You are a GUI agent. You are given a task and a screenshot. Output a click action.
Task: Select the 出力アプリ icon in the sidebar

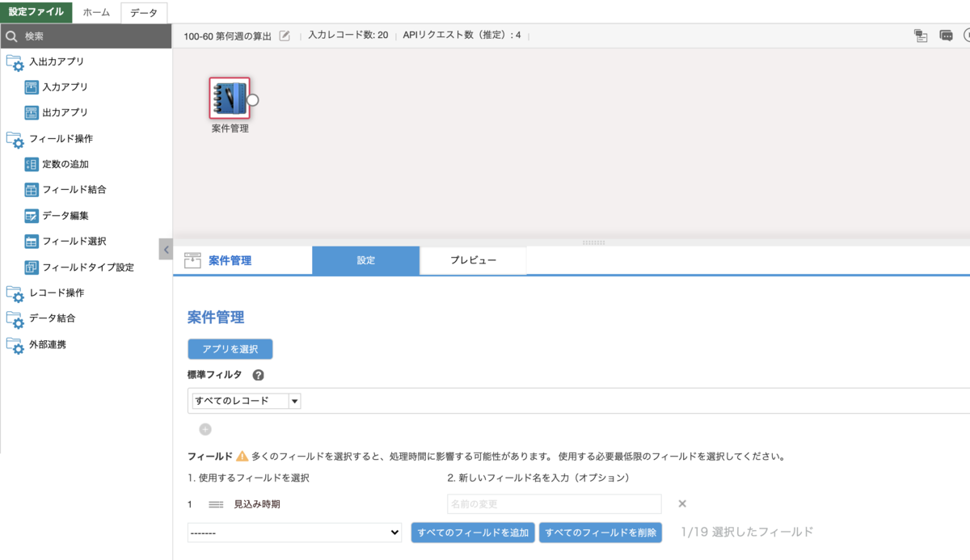point(30,112)
